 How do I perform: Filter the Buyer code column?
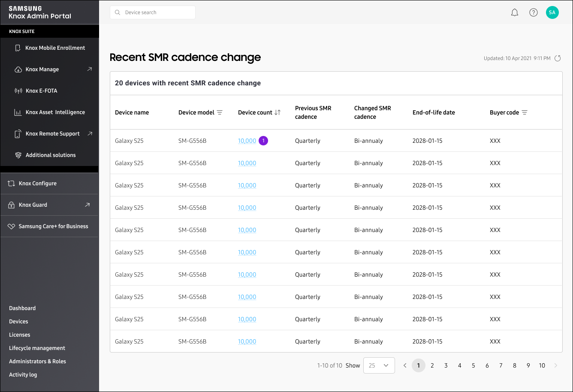tap(525, 112)
